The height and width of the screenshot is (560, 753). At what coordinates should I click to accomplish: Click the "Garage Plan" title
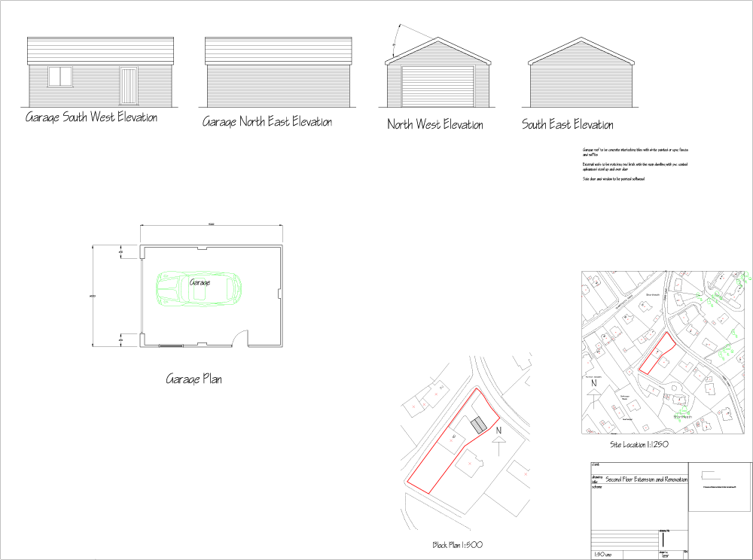coord(194,379)
